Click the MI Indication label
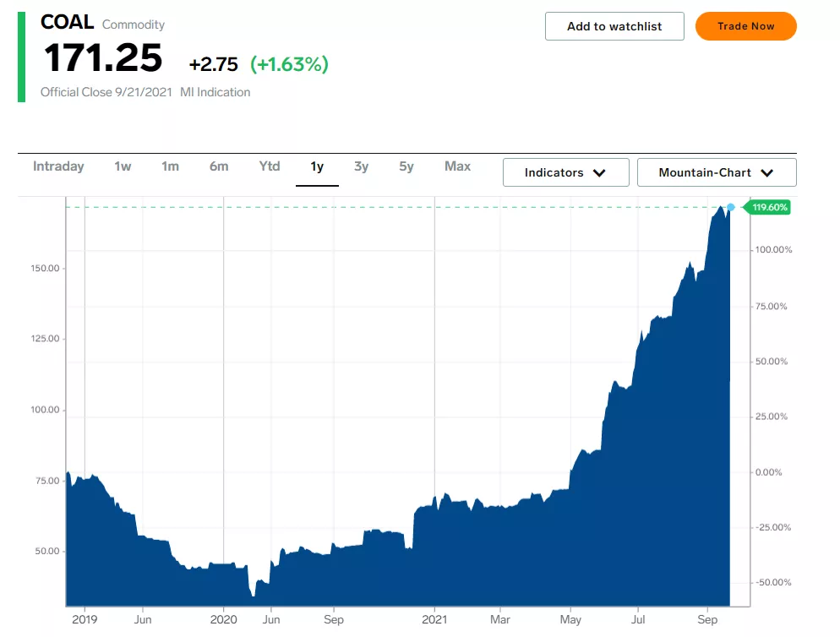Viewport: 840px width, 637px height. click(x=215, y=92)
